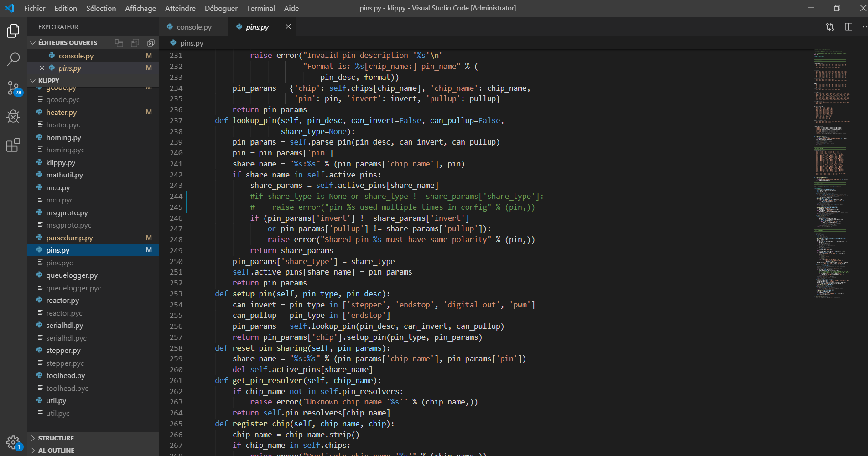This screenshot has height=456, width=868.
Task: Split the editor
Action: tap(848, 27)
